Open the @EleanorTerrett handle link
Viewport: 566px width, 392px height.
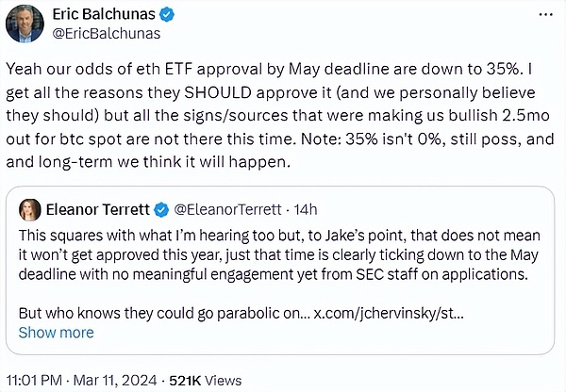tap(231, 206)
